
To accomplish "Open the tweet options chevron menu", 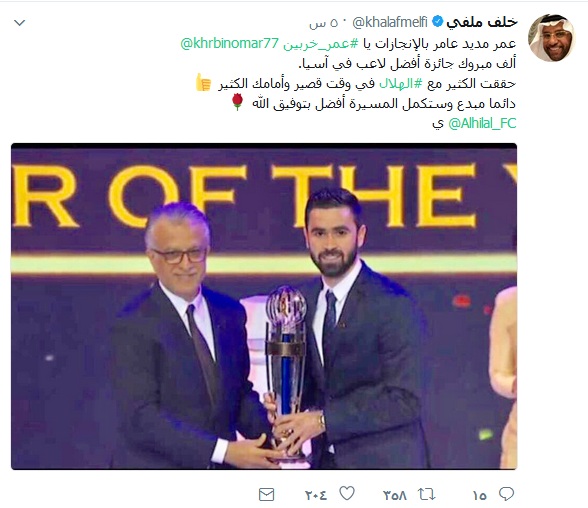I will click(20, 23).
